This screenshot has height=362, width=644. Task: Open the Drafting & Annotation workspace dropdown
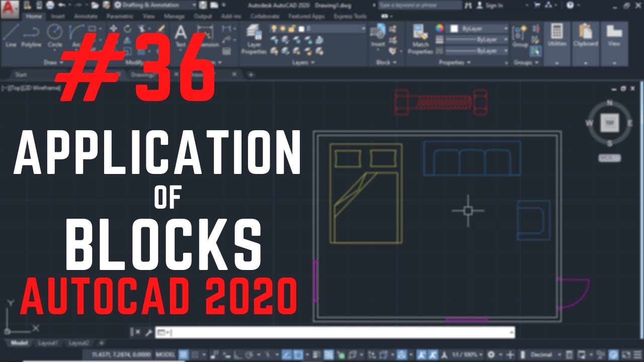click(154, 5)
